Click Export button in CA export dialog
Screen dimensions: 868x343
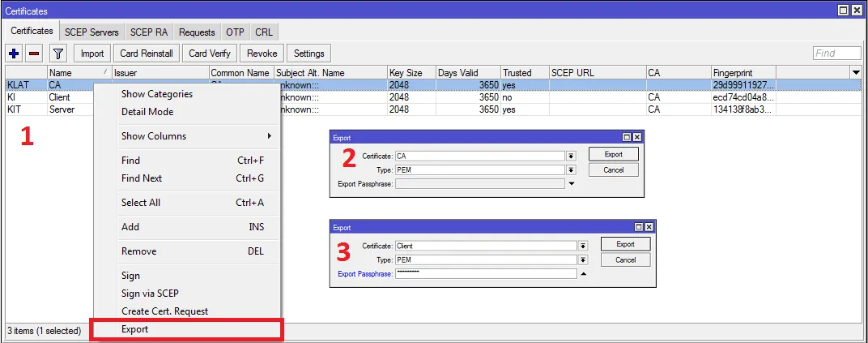tap(614, 155)
